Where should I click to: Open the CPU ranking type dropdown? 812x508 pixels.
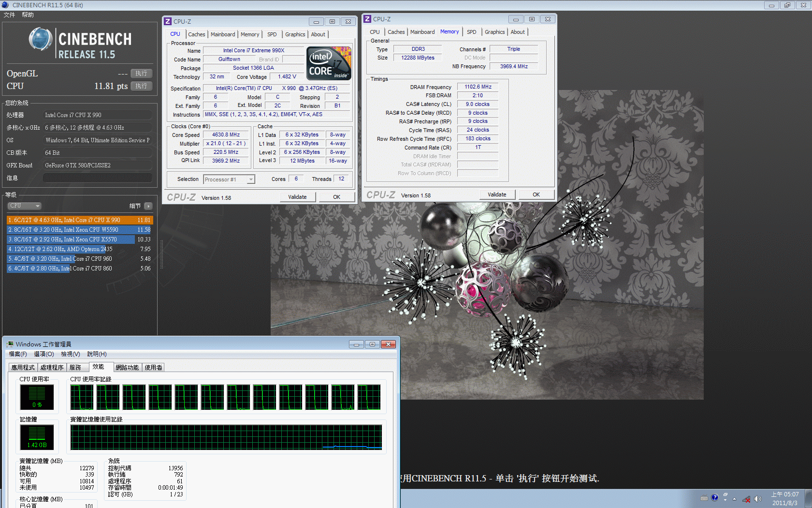click(24, 206)
